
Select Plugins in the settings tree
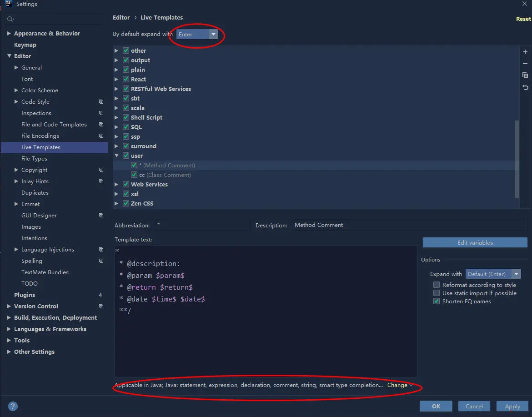point(25,295)
